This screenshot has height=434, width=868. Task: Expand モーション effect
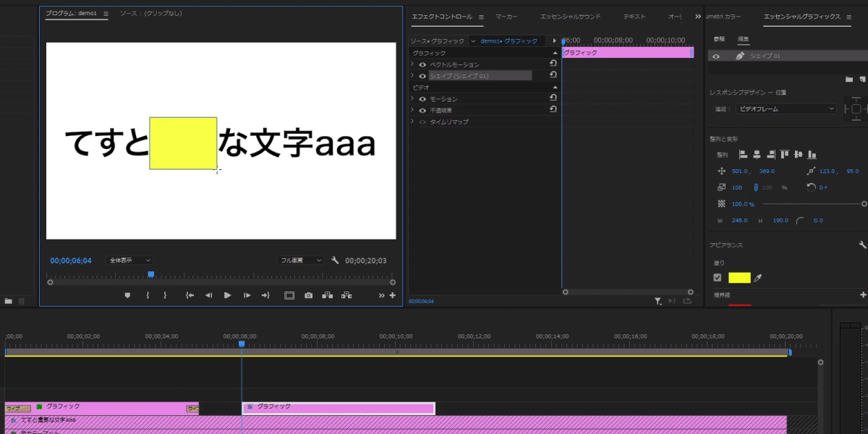[x=412, y=98]
